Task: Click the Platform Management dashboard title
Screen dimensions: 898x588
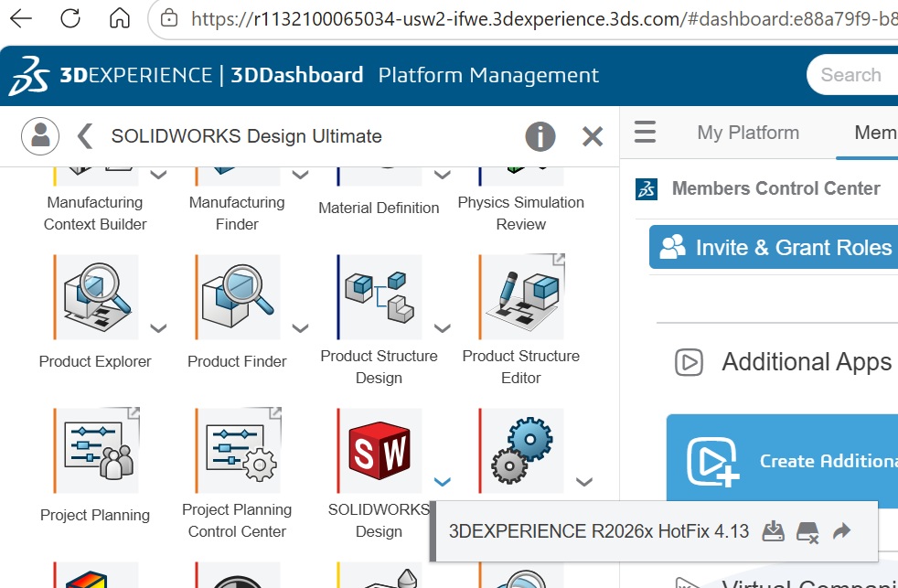Action: click(x=488, y=75)
